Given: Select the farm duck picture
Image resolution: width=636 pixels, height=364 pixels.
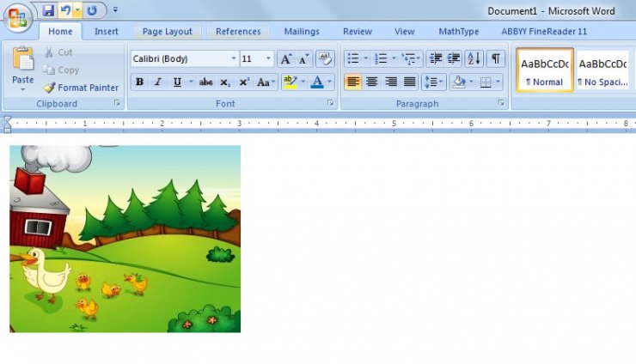Looking at the screenshot, I should (x=125, y=239).
